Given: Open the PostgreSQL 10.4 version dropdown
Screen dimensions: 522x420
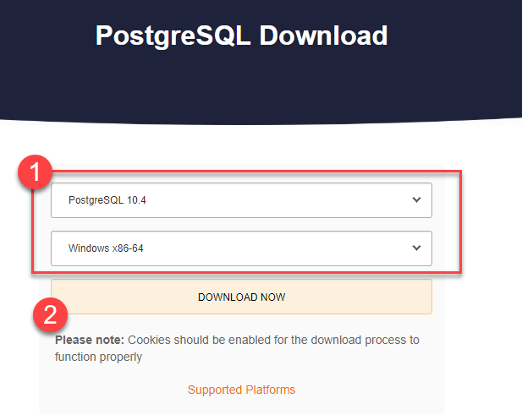Looking at the screenshot, I should pos(241,200).
